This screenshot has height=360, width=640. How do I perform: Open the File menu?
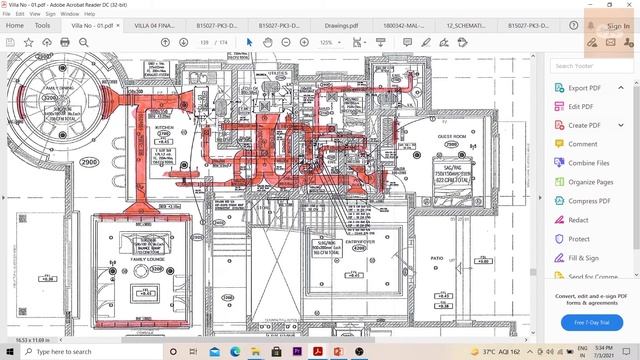[x=7, y=14]
